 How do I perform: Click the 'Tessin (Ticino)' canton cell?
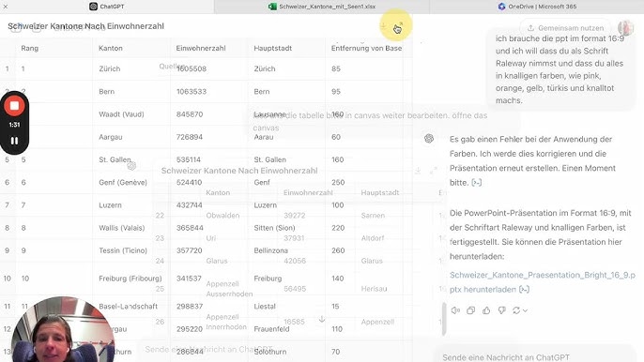[x=123, y=250]
